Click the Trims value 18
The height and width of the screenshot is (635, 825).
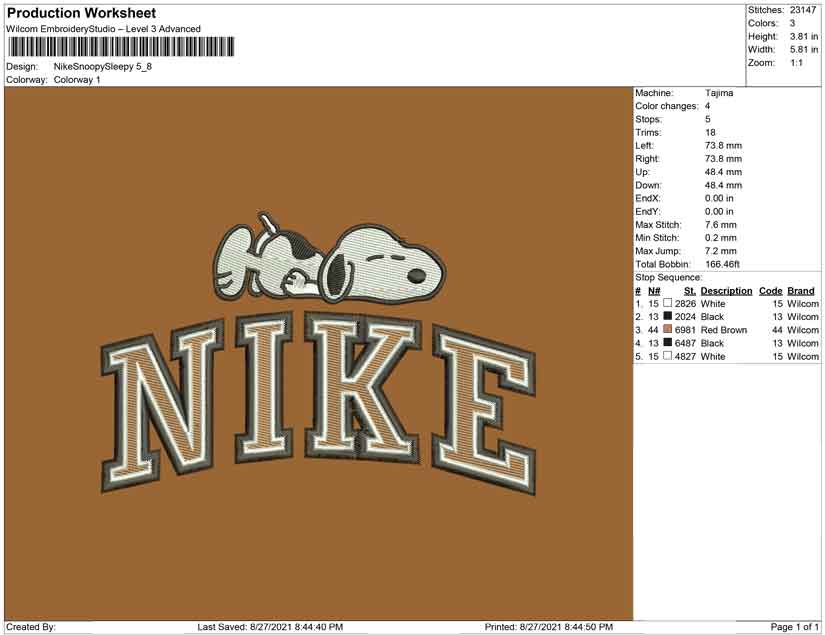tap(710, 133)
